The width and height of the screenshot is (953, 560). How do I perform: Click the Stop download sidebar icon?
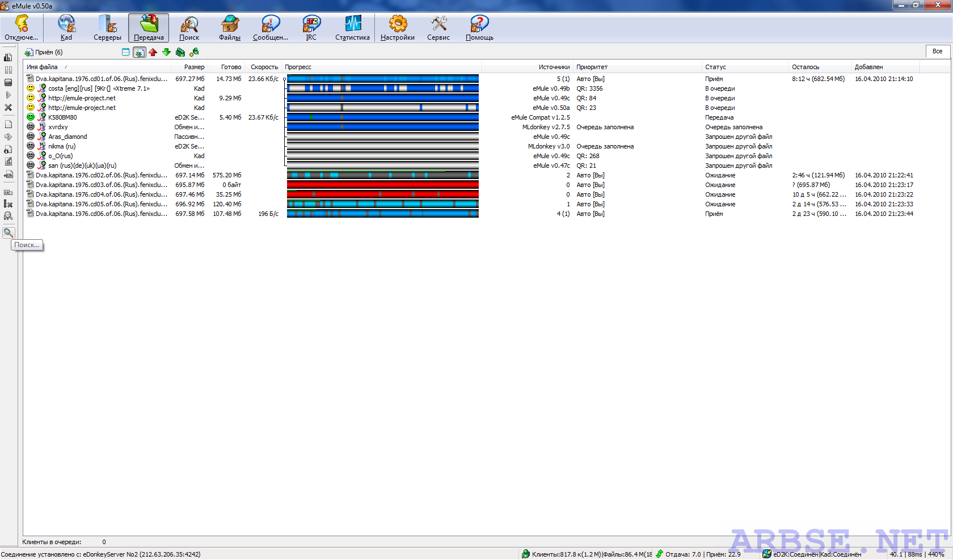pos(8,82)
